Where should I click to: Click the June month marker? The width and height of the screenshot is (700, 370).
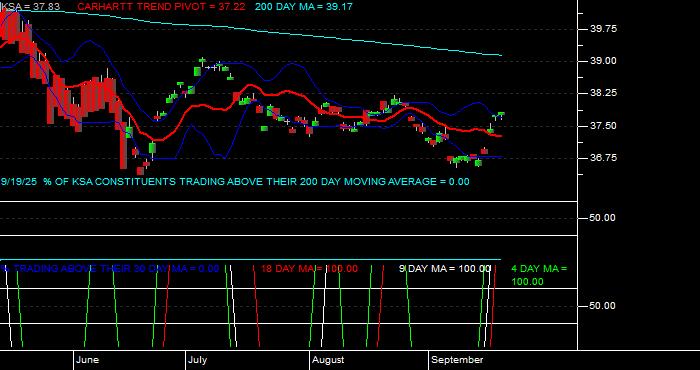(88, 360)
